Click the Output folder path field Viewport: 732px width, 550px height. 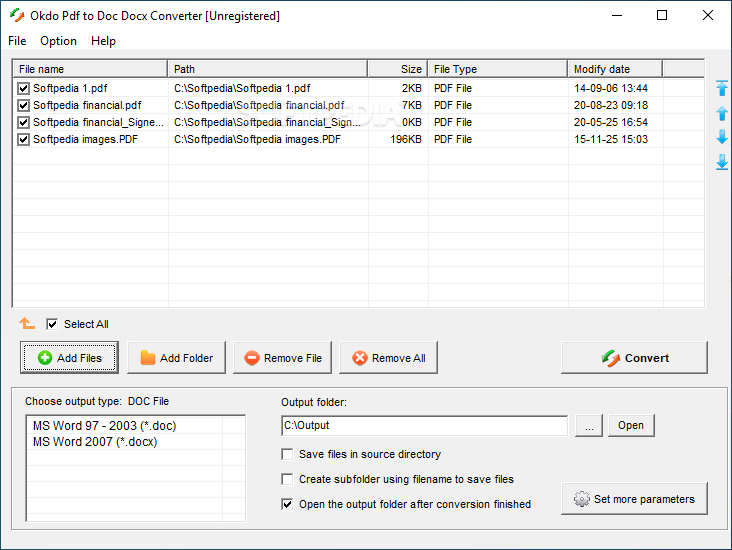(x=424, y=425)
